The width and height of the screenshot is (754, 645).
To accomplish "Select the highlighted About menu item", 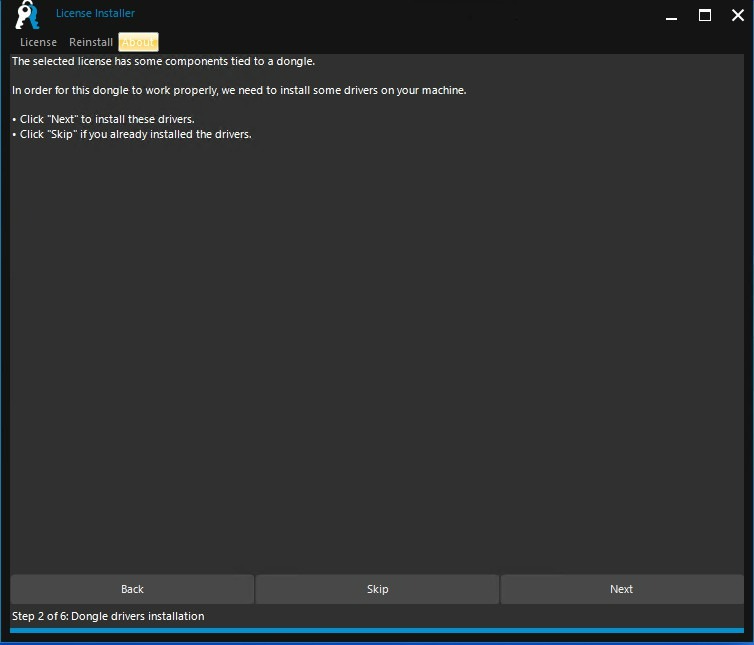I will [138, 42].
